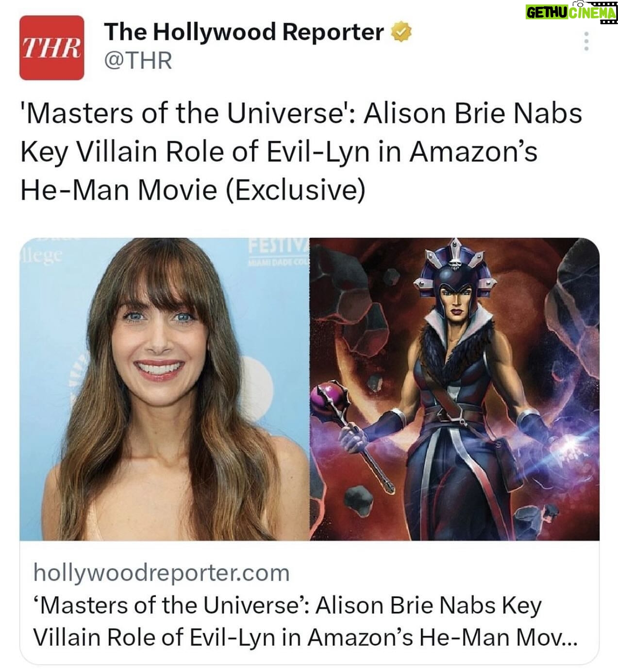The image size is (618, 672).
Task: Click the Gethu Cinema watermark logo
Action: click(571, 12)
